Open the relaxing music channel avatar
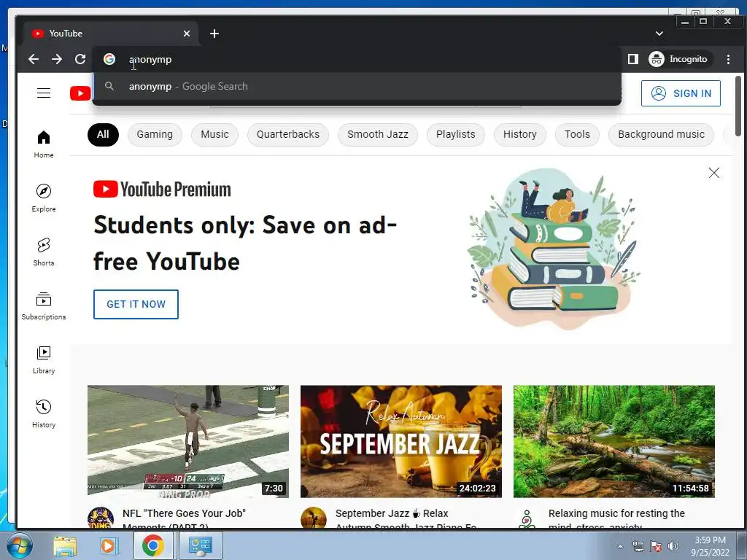Image resolution: width=747 pixels, height=560 pixels. click(527, 519)
